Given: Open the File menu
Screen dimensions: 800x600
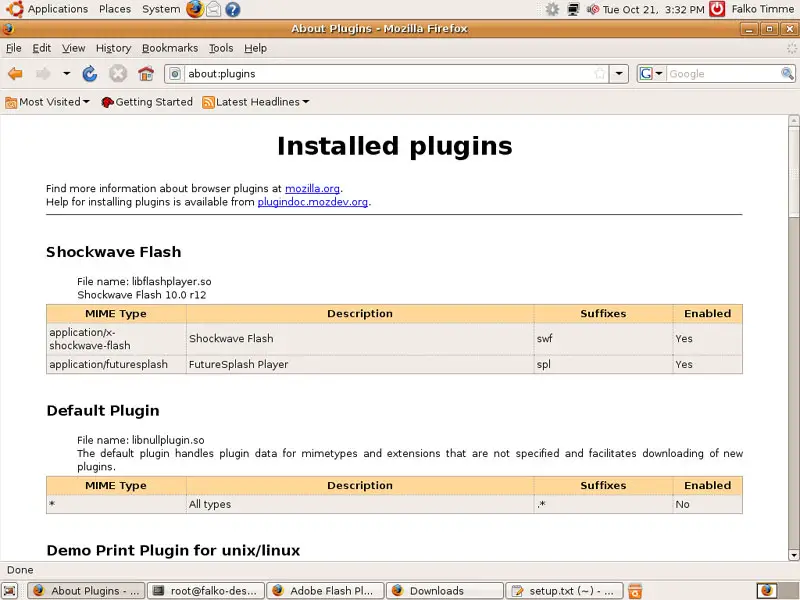Looking at the screenshot, I should (x=14, y=48).
